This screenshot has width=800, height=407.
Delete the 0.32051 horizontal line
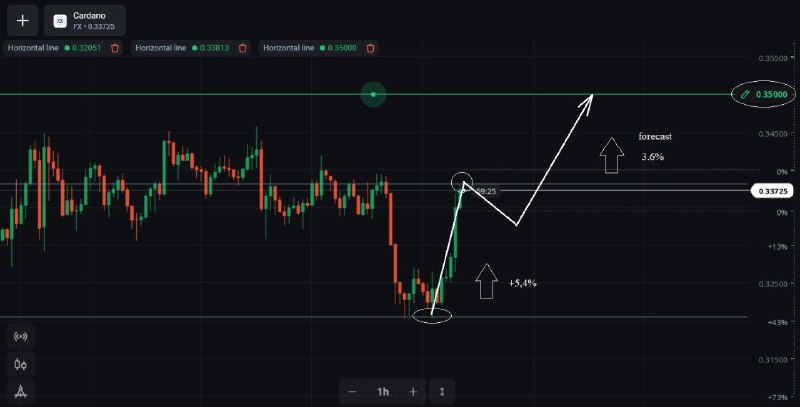tap(115, 48)
